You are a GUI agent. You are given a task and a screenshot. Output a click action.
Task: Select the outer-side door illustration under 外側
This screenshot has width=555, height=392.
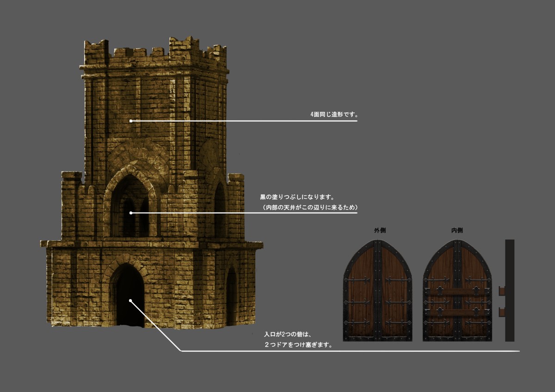coord(378,291)
